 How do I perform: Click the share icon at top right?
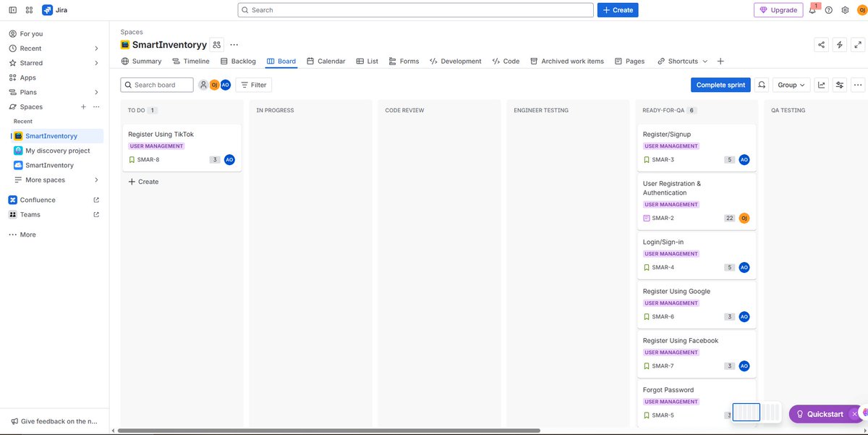[822, 45]
